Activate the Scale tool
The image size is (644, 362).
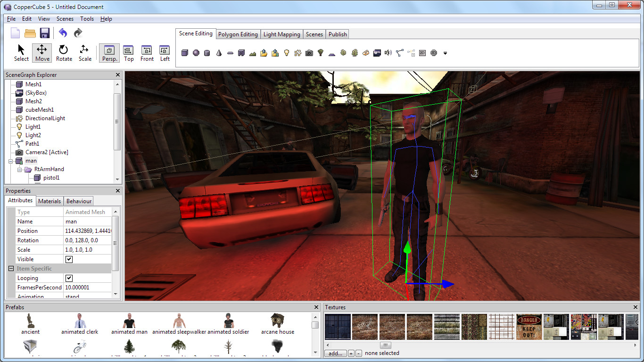[85, 53]
